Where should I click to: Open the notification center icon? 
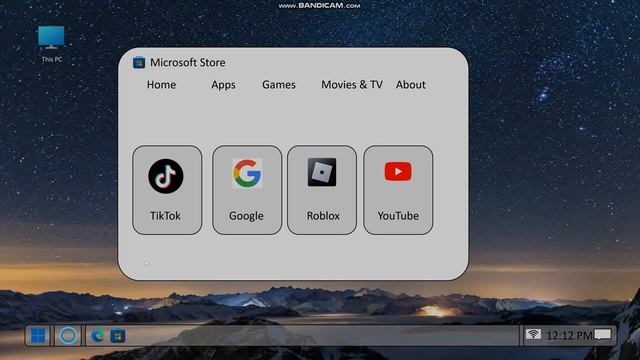pyautogui.click(x=603, y=335)
